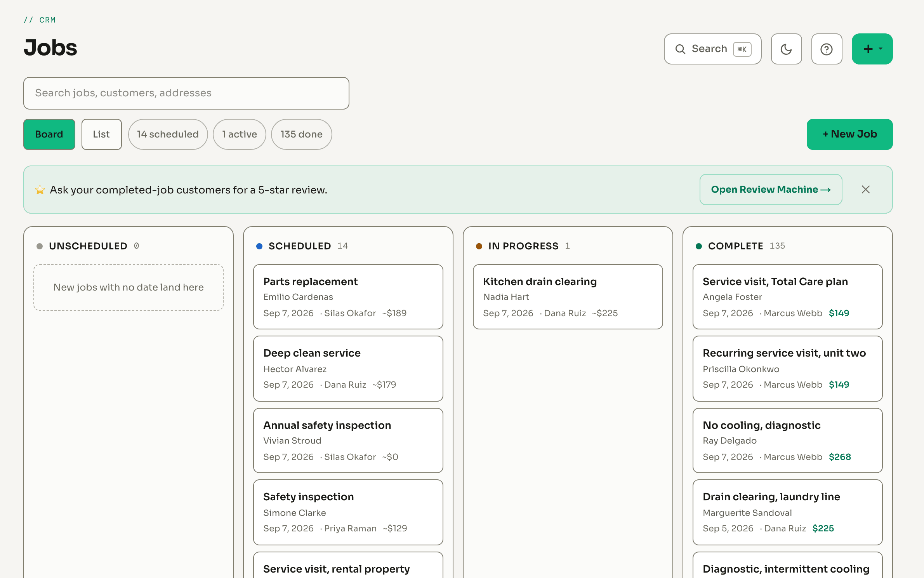Open Annual safety inspection job
The width and height of the screenshot is (924, 578).
348,440
